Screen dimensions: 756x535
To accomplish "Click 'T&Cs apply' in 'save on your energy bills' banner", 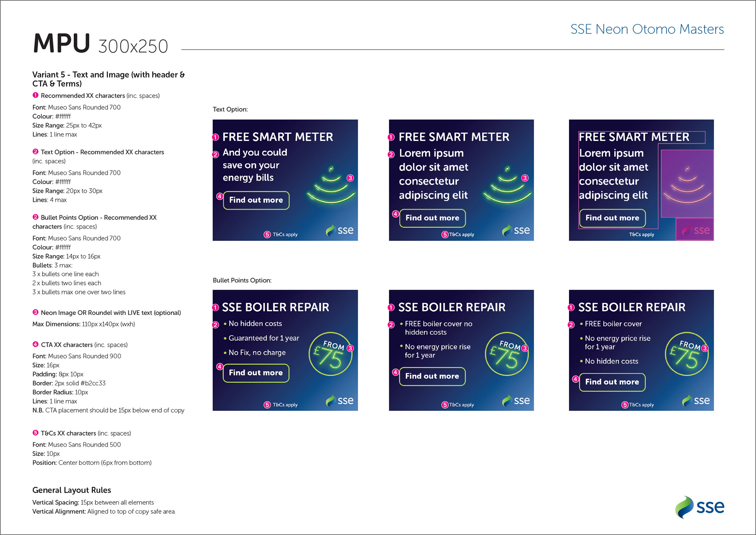I will 285,235.
